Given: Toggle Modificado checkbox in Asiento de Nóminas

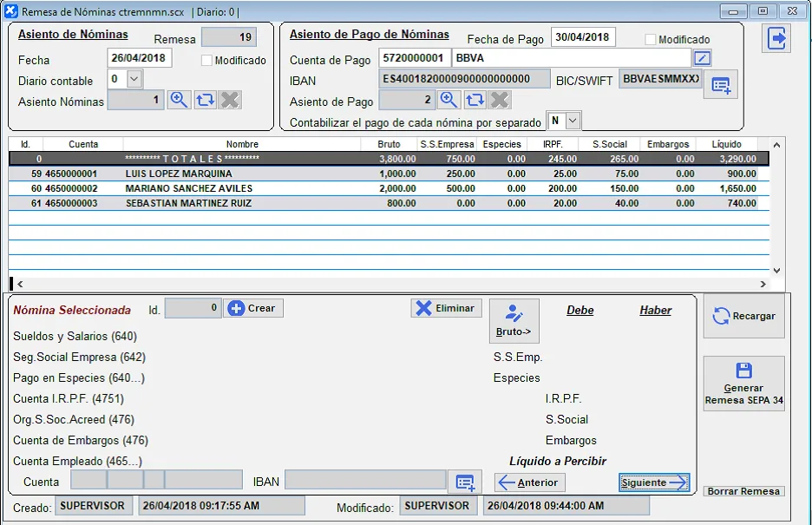Looking at the screenshot, I should (x=206, y=61).
